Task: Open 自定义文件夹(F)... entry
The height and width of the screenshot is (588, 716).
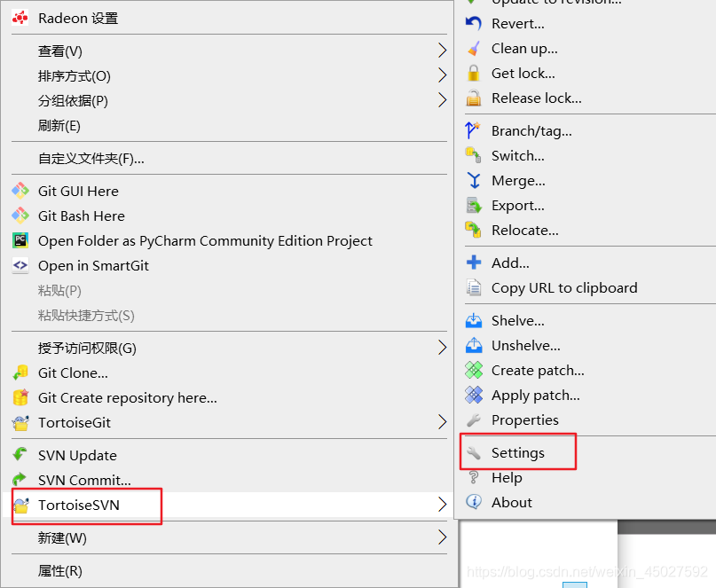Action: coord(90,159)
